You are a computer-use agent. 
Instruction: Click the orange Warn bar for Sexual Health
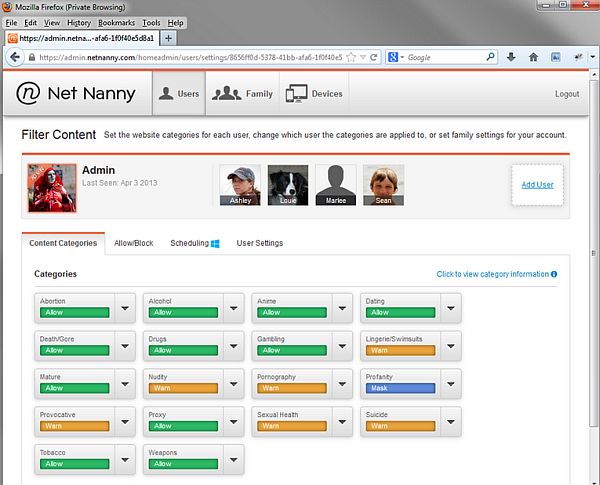pos(292,426)
